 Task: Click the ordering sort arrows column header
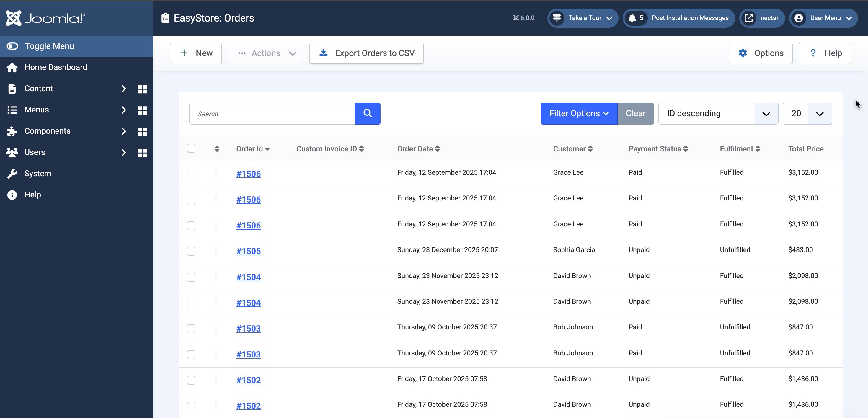tap(217, 148)
